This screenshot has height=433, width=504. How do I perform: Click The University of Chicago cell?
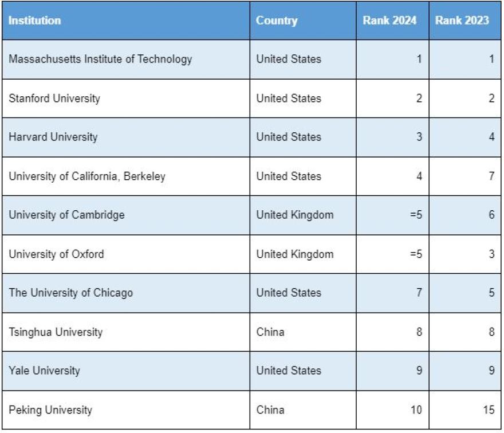[x=70, y=293]
